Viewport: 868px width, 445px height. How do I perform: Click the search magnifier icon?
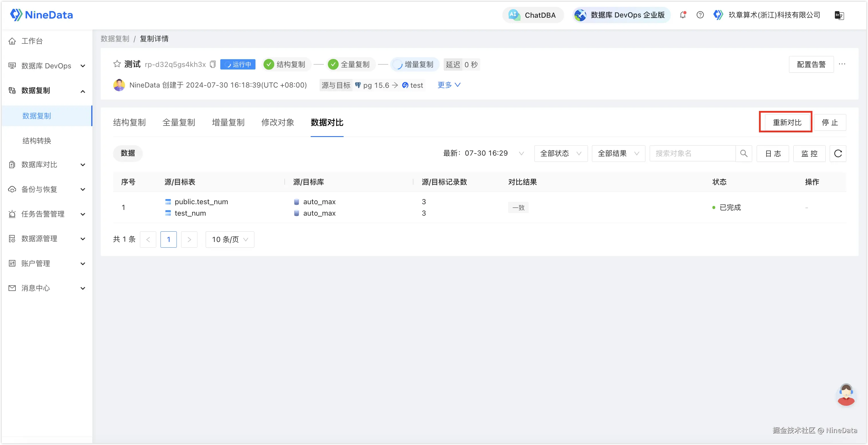744,154
